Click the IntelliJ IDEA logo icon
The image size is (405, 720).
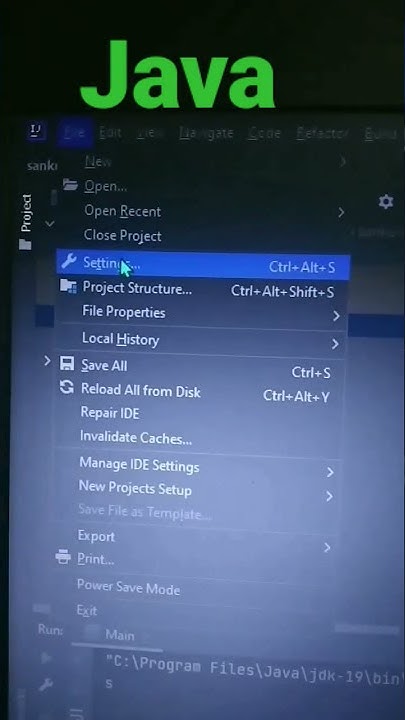[36, 132]
